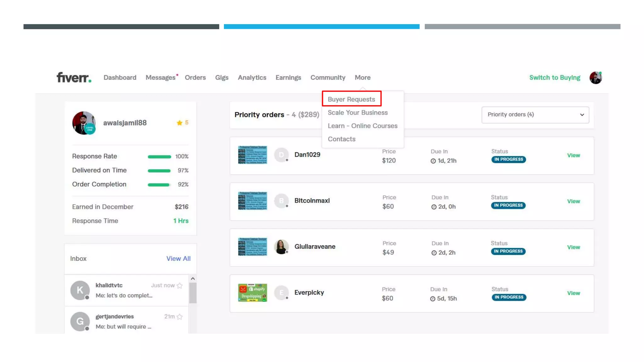Click Giuliaraveane's buyer avatar

(x=281, y=247)
